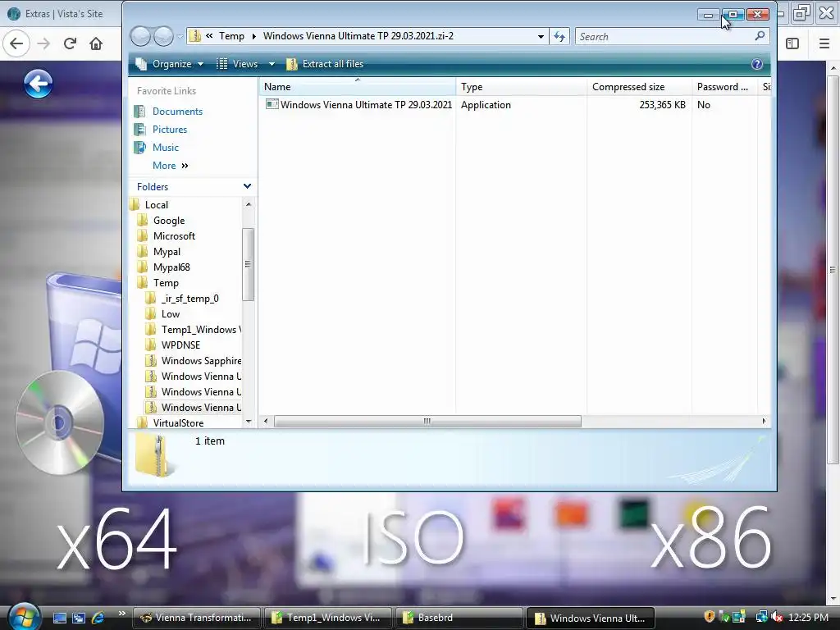Expand quick launch overflow chevron
Viewport: 840px width, 630px height.
coord(121,614)
